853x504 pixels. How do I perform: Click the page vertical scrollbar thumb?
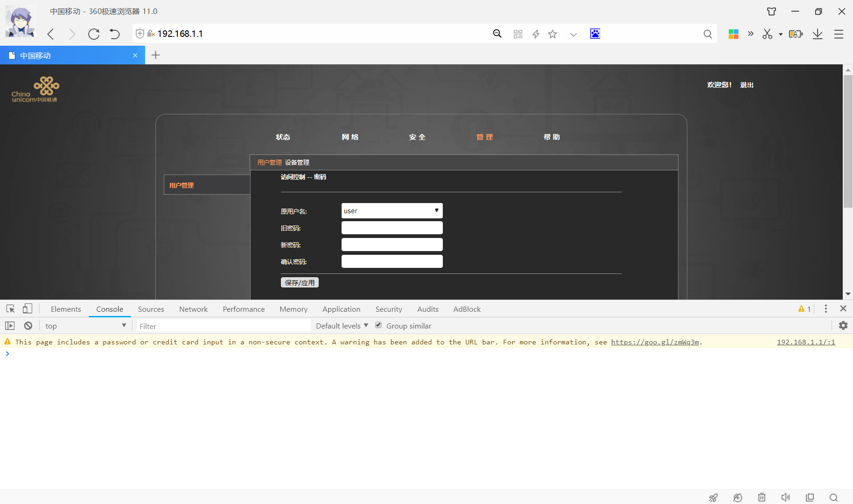tap(848, 141)
